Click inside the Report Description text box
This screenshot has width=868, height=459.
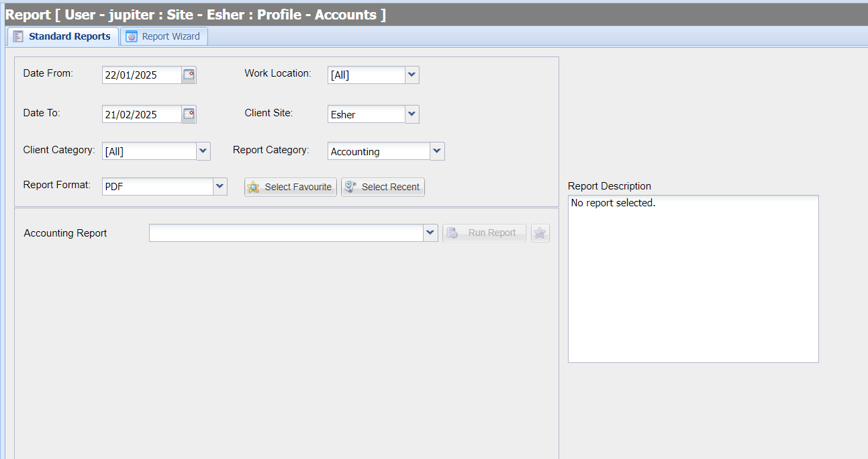pyautogui.click(x=693, y=279)
